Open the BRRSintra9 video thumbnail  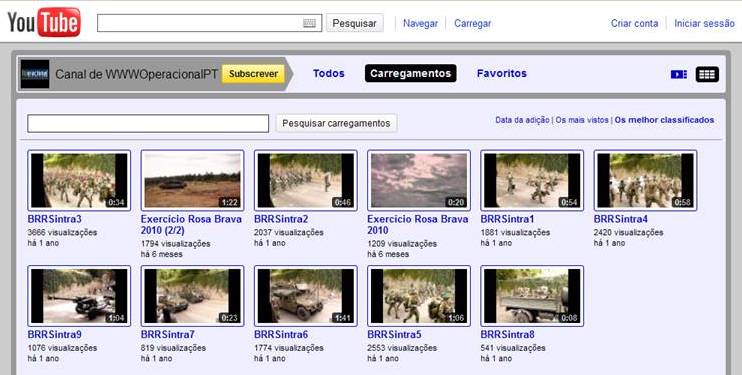point(79,296)
